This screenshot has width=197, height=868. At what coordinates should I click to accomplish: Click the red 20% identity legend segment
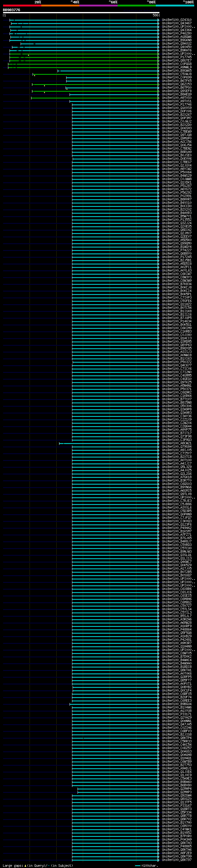tap(22, 6)
